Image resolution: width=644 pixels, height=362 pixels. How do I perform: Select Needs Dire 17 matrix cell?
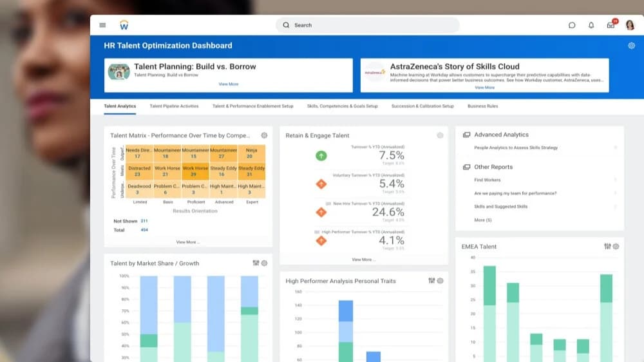(139, 153)
